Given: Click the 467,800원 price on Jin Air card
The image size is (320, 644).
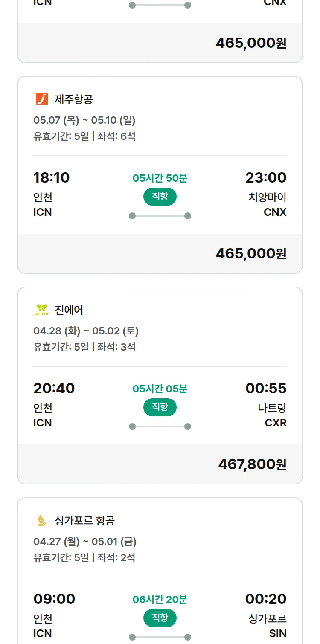Looking at the screenshot, I should pos(252,464).
